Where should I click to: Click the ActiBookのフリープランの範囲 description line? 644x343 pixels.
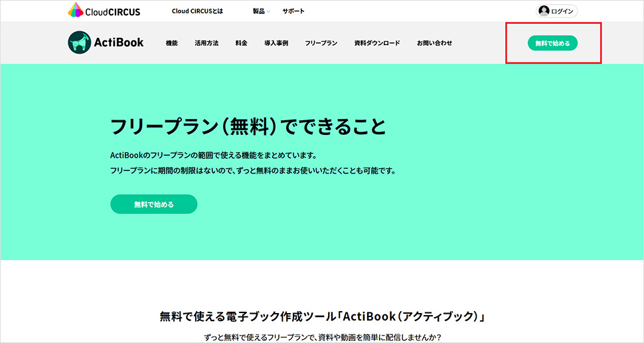click(214, 156)
